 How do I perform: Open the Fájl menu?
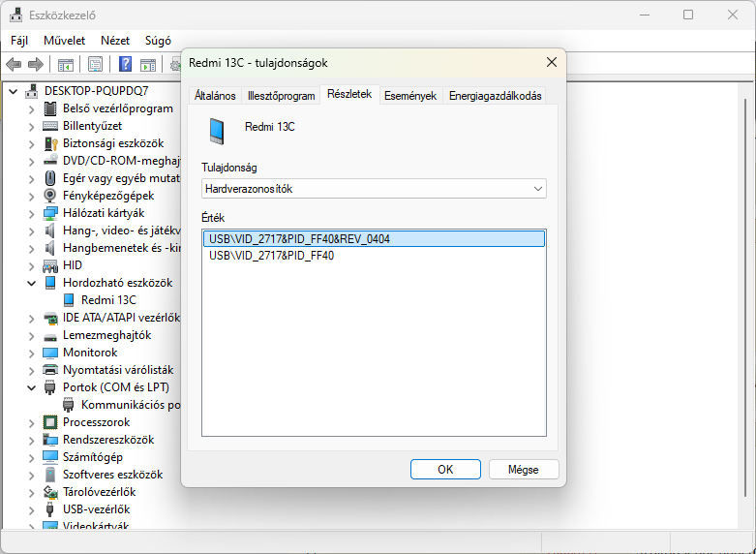tap(19, 41)
